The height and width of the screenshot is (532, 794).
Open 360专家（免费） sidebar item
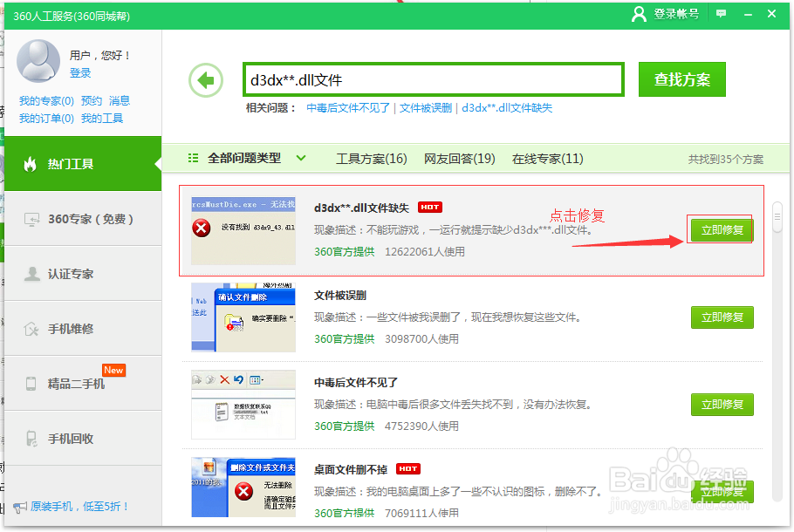click(83, 219)
